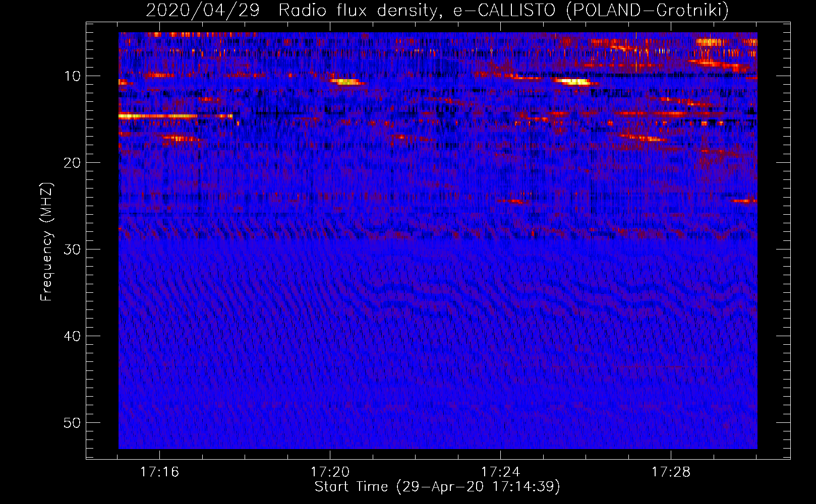Click the 20 MHz frequency tick label
This screenshot has height=504, width=816.
tap(73, 163)
